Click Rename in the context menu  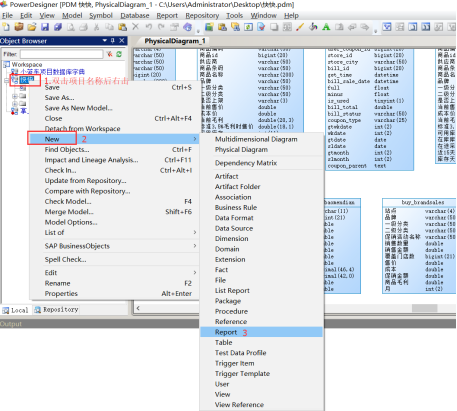(114, 283)
